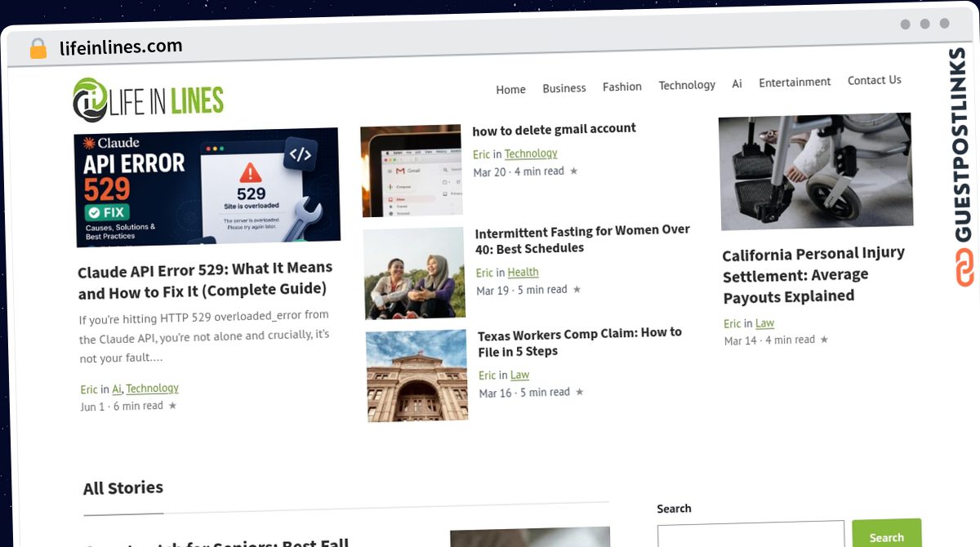
Task: Open the Texas capitol building thumbnail
Action: tap(416, 376)
